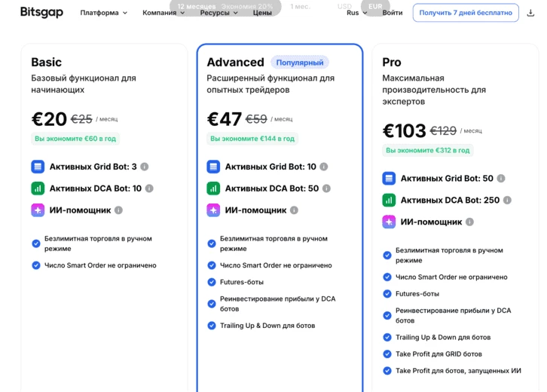Click the download icon in the header

pos(530,13)
